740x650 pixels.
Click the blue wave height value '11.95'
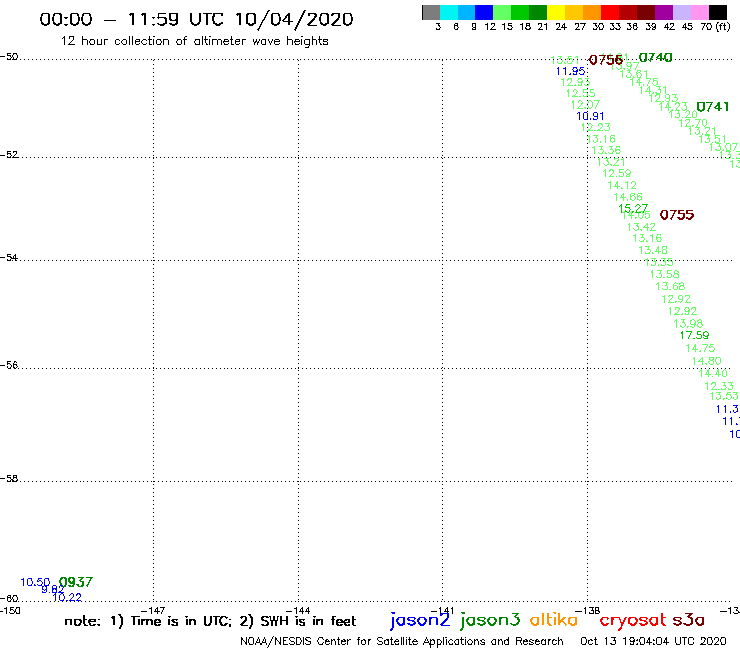click(571, 71)
